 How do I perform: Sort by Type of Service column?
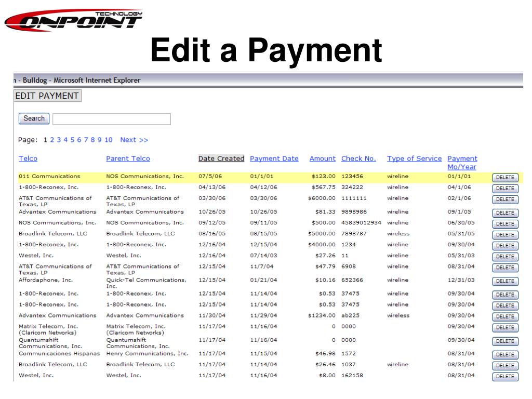(x=414, y=158)
